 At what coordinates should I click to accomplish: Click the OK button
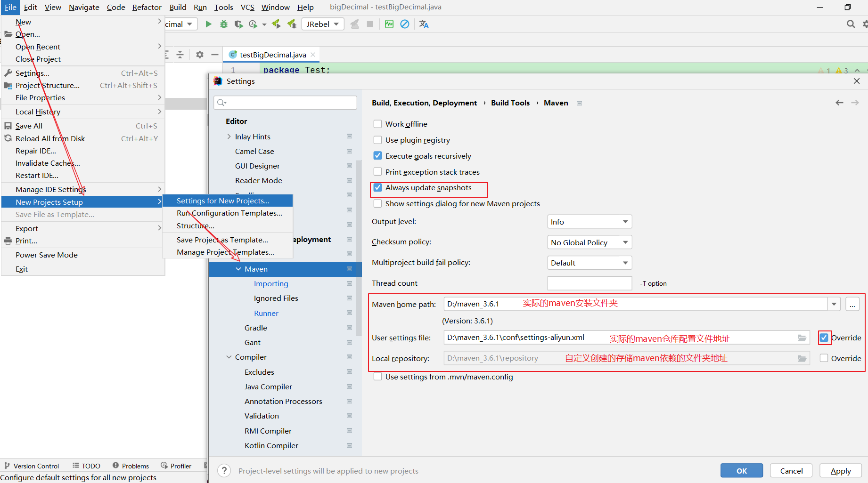click(x=742, y=471)
